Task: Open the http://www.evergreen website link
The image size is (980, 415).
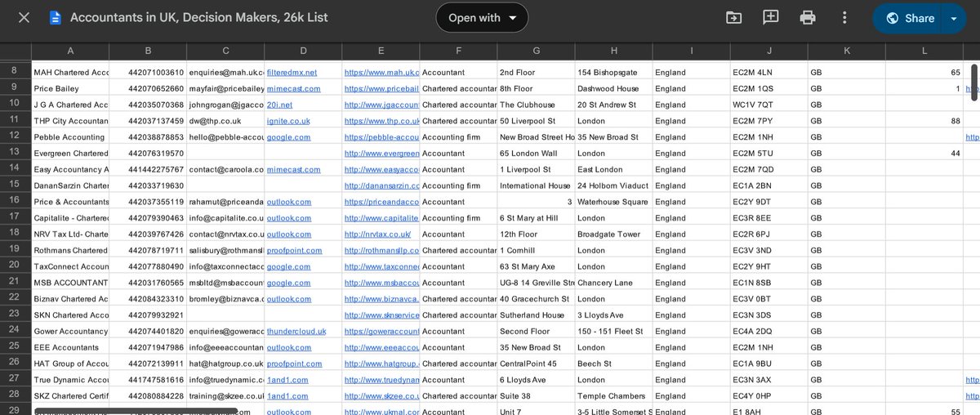Action: pyautogui.click(x=381, y=154)
